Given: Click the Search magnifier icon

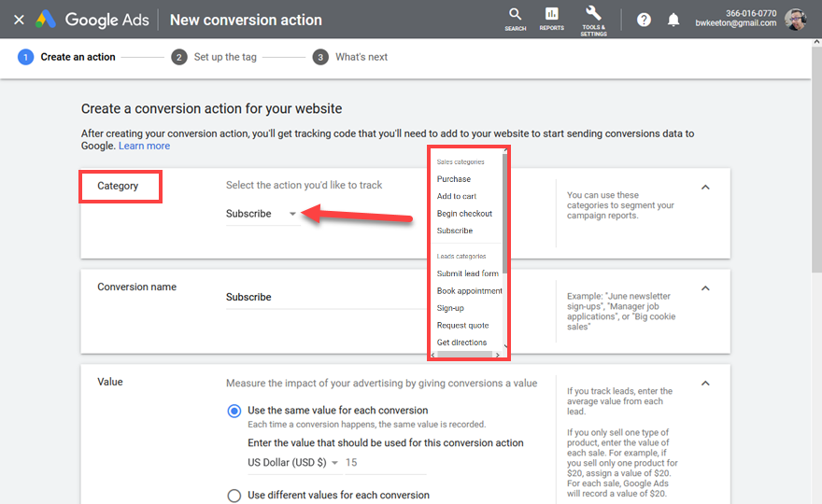Looking at the screenshot, I should (515, 16).
